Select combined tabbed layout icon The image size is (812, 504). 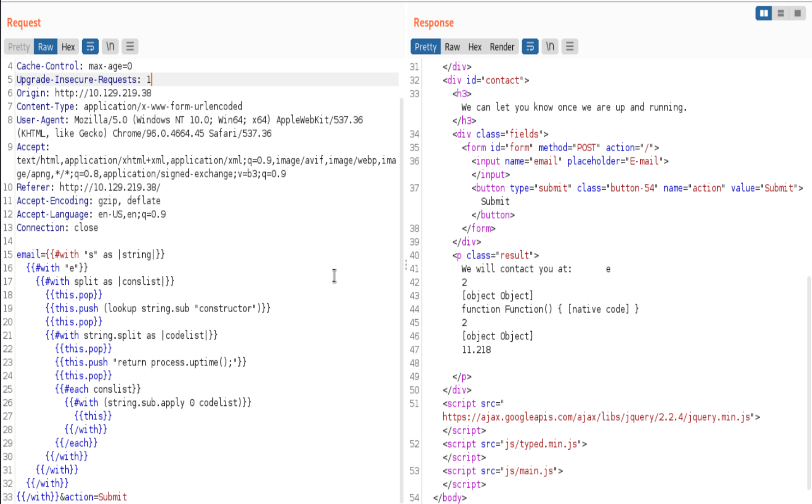click(x=797, y=13)
